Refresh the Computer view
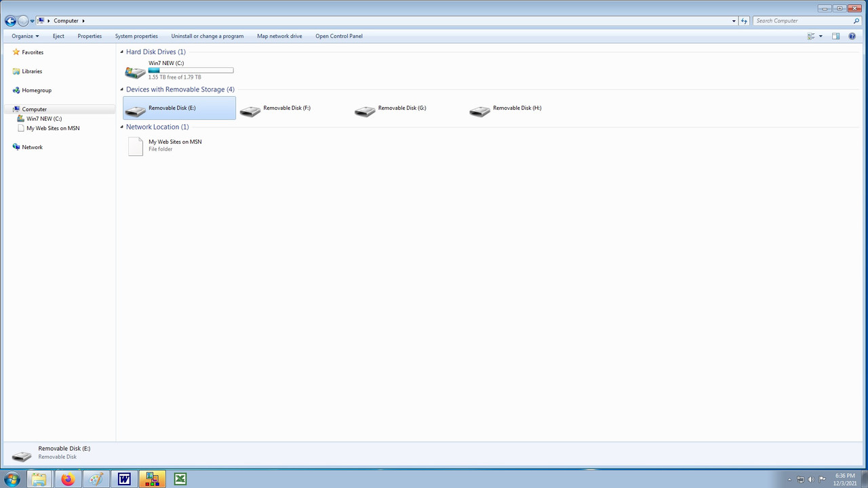868x488 pixels. 744,21
